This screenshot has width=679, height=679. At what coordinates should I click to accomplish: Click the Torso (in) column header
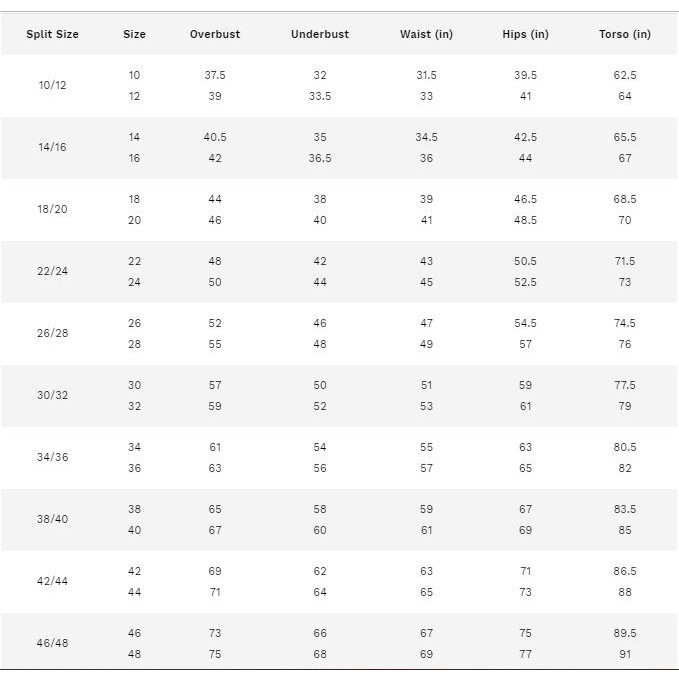(x=625, y=34)
